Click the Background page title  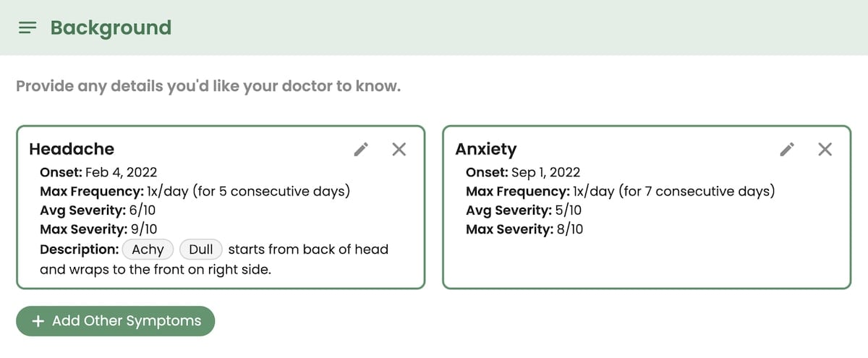click(x=111, y=28)
